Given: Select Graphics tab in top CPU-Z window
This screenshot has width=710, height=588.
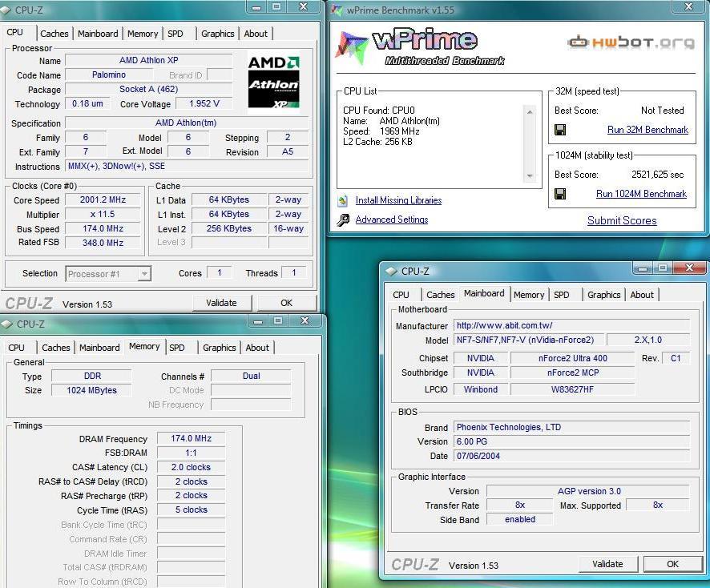Looking at the screenshot, I should (218, 34).
